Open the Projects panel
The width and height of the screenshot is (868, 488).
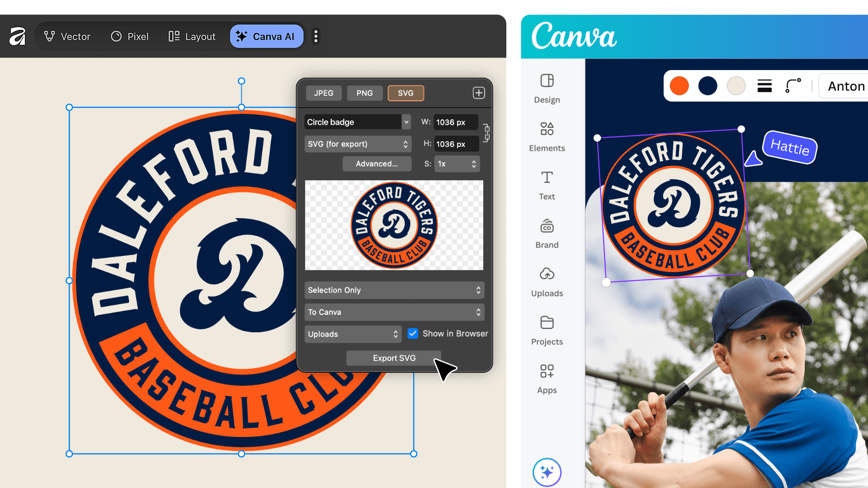coord(547,330)
